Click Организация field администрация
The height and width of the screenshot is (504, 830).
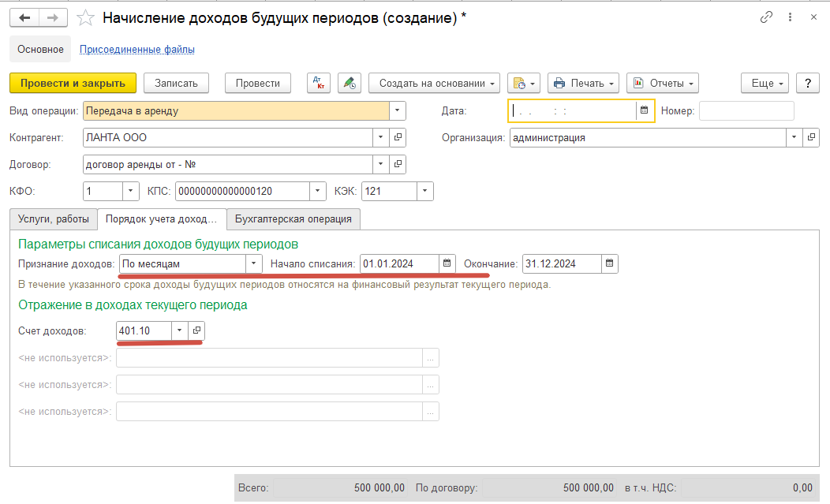click(x=648, y=138)
